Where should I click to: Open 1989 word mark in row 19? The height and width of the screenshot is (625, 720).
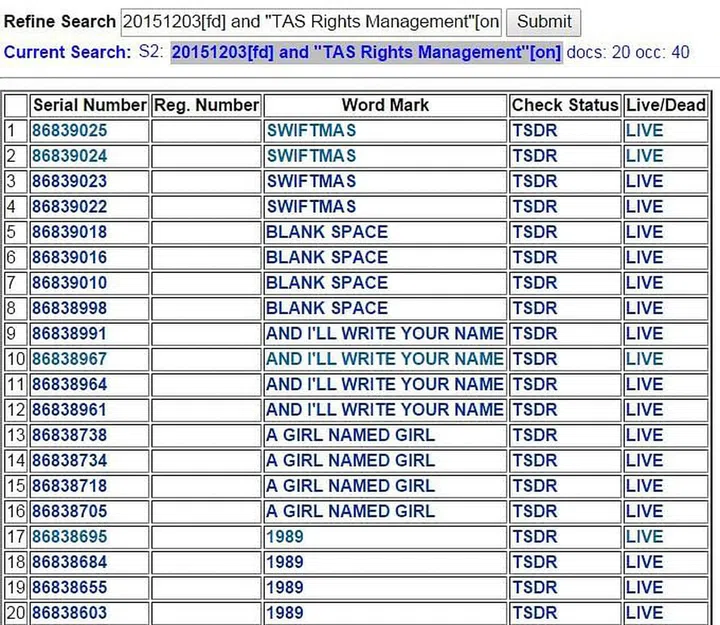(285, 587)
